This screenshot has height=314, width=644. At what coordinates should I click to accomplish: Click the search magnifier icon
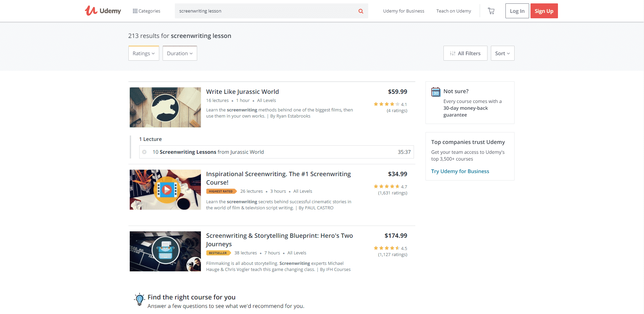pos(361,11)
